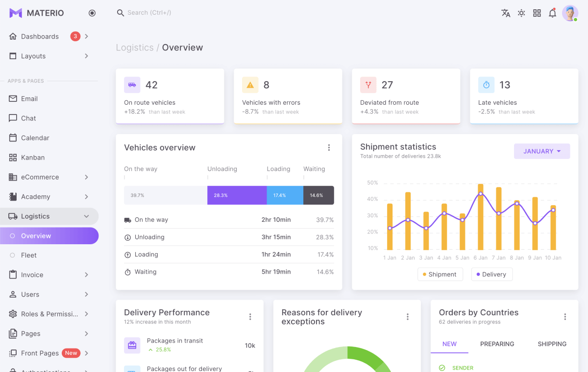Click the Logistics breadcrumb link
Image resolution: width=588 pixels, height=372 pixels.
coord(135,47)
